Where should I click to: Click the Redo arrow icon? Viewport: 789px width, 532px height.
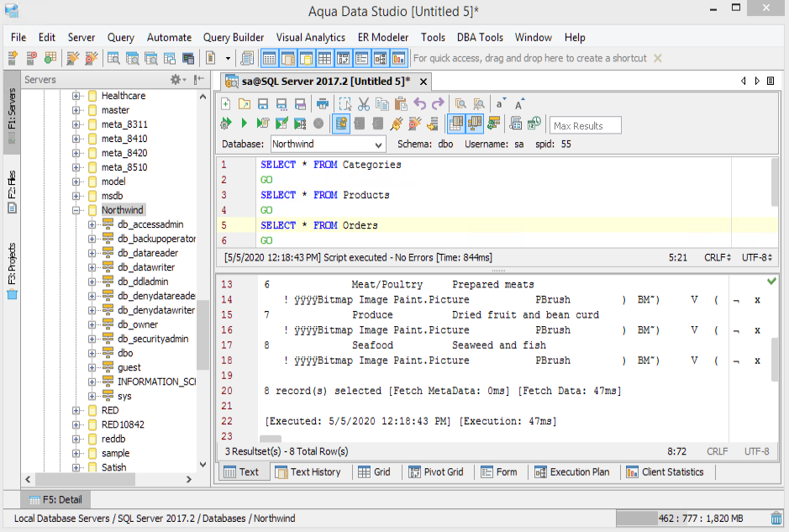pyautogui.click(x=438, y=104)
